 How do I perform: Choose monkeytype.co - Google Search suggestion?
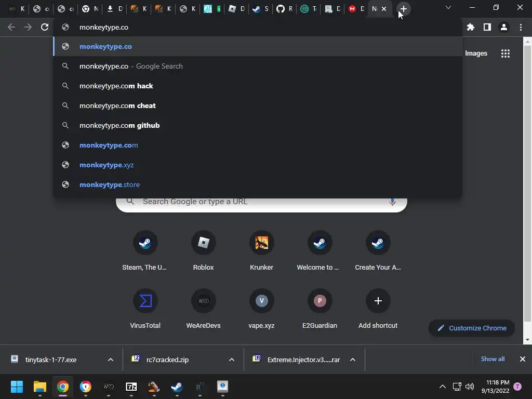[258, 66]
